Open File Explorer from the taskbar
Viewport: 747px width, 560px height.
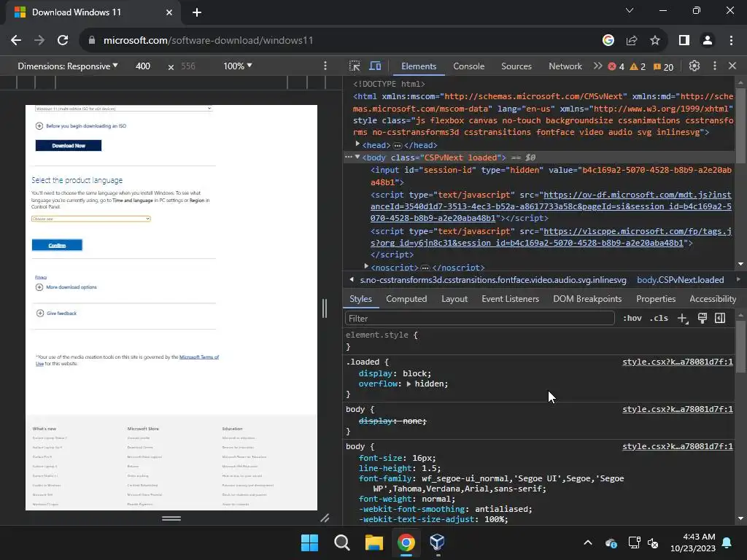374,542
